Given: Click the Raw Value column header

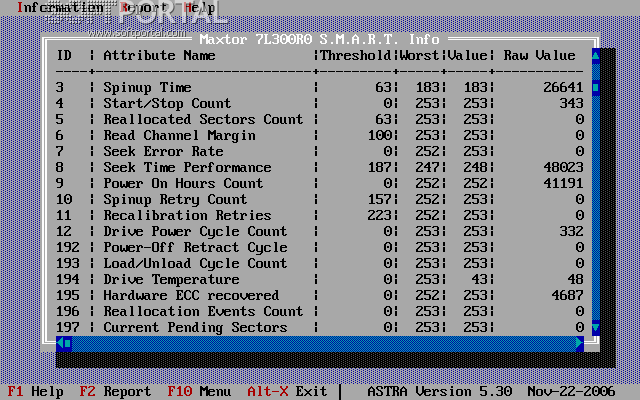Looking at the screenshot, I should click(x=540, y=56).
